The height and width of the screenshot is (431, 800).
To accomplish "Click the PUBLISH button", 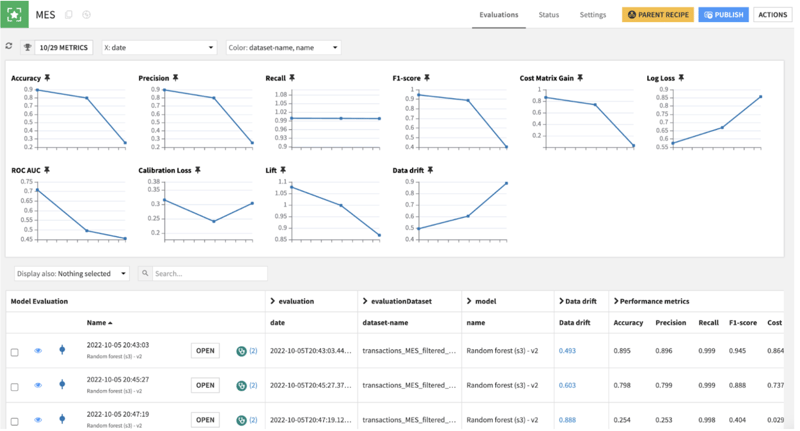I will tap(723, 15).
